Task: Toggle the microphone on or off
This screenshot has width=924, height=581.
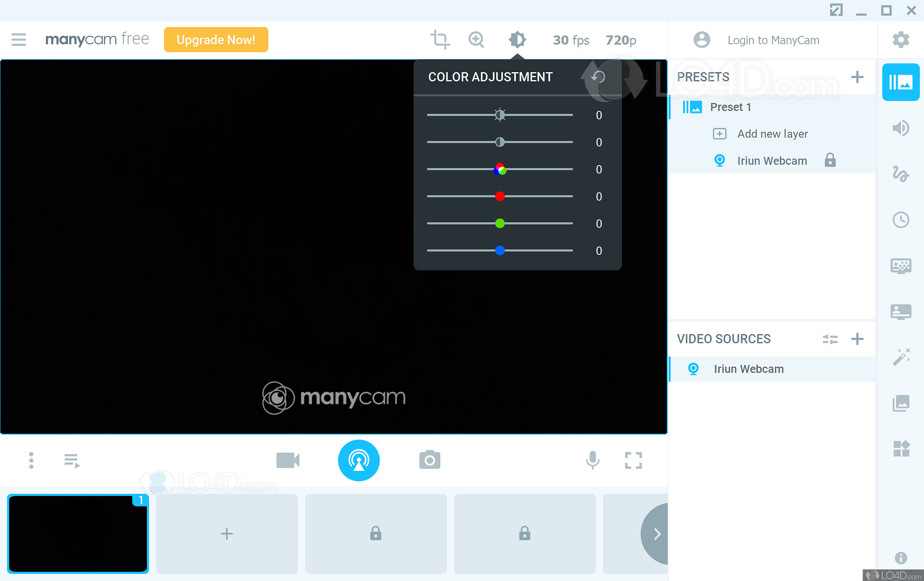Action: tap(592, 460)
